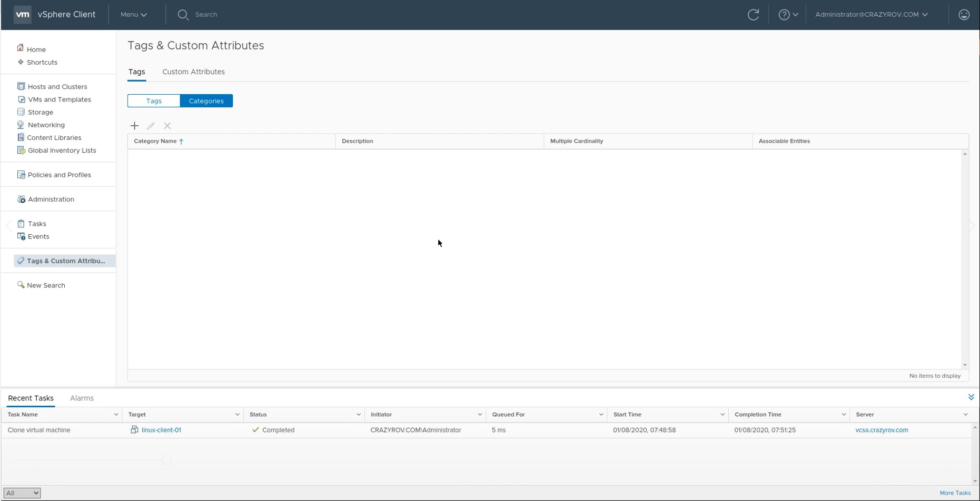Click Multiple Cardinality column header

point(577,141)
